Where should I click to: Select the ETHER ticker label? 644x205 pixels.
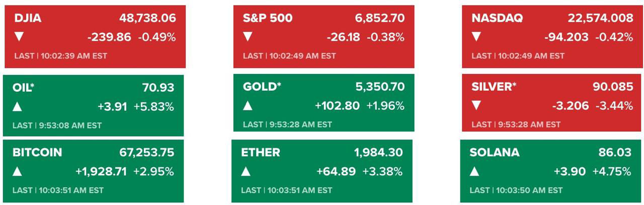tap(261, 152)
